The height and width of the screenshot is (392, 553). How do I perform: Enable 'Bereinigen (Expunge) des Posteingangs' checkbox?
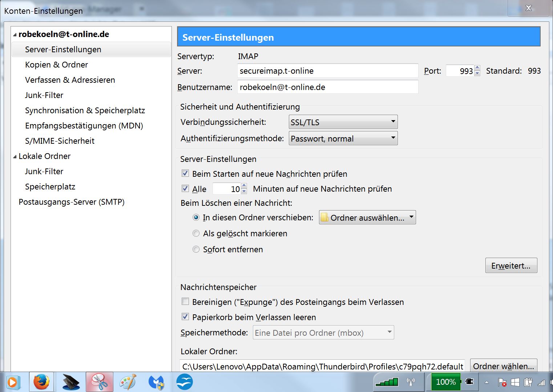tap(185, 302)
